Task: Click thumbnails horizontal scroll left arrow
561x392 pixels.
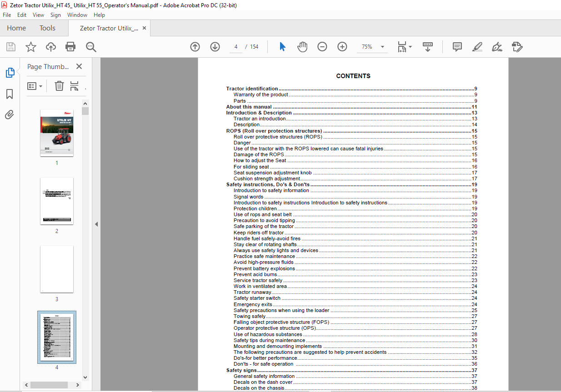Action: tap(27, 385)
